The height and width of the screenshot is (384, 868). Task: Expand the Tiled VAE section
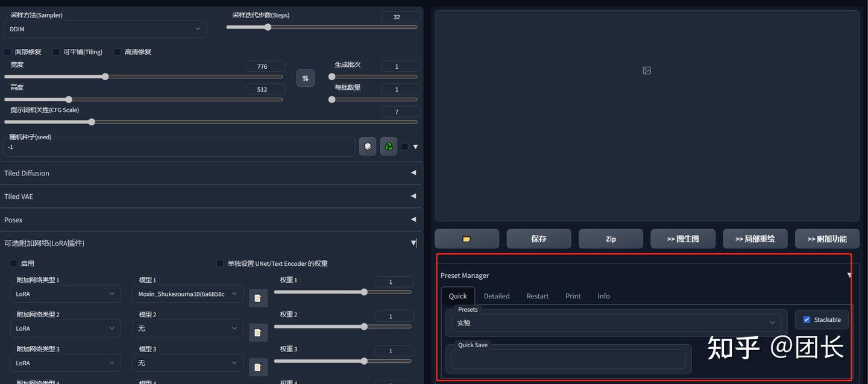coord(211,197)
